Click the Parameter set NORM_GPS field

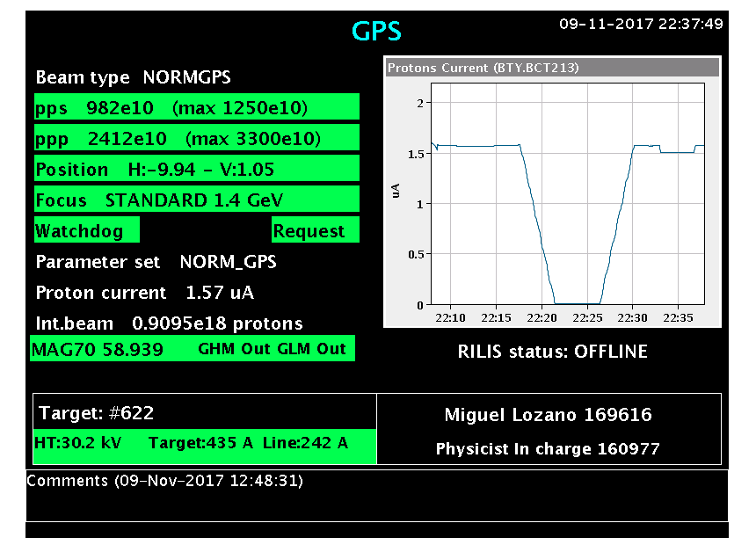[156, 262]
